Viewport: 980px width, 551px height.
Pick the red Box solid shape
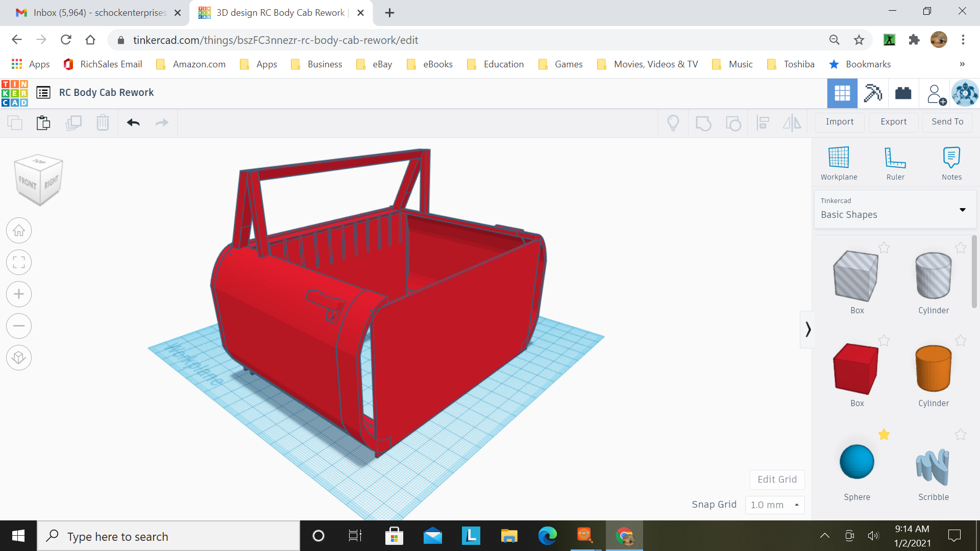click(856, 368)
